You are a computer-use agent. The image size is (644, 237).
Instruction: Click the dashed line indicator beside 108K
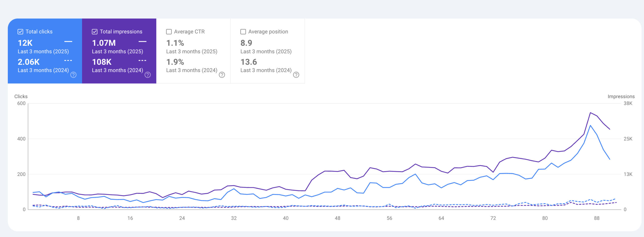[x=142, y=61]
